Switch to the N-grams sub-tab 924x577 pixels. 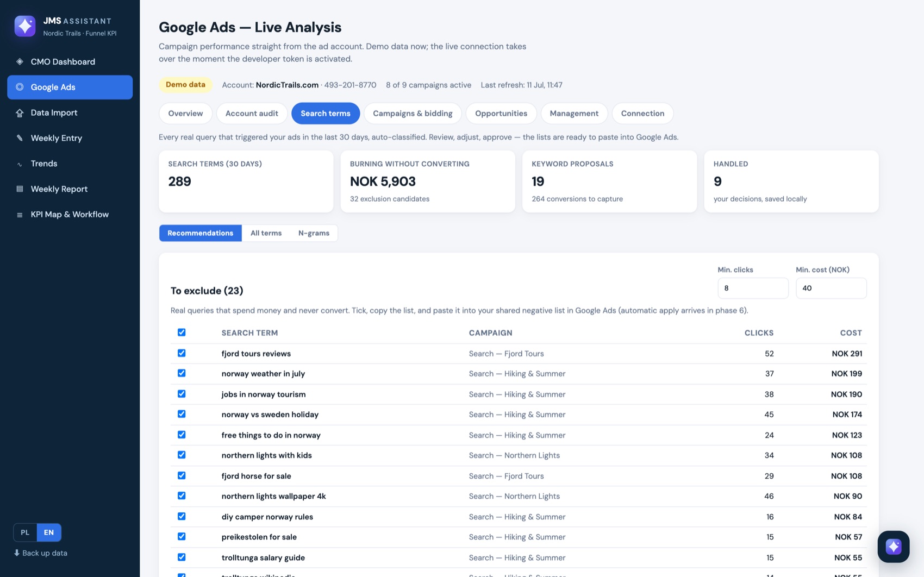314,233
